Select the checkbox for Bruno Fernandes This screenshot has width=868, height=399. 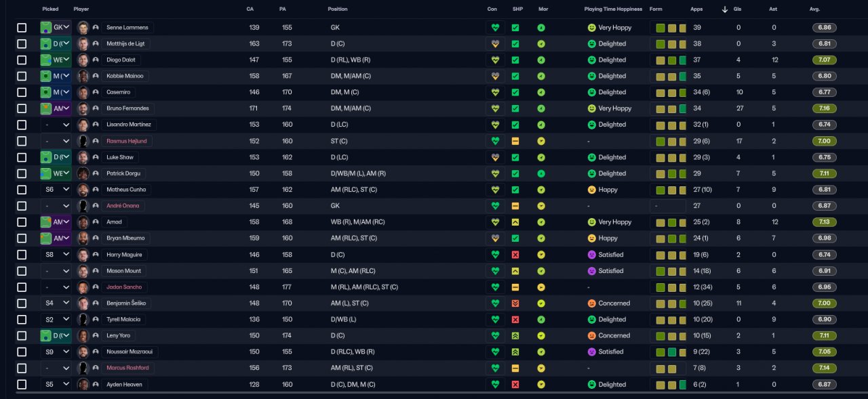click(x=22, y=109)
